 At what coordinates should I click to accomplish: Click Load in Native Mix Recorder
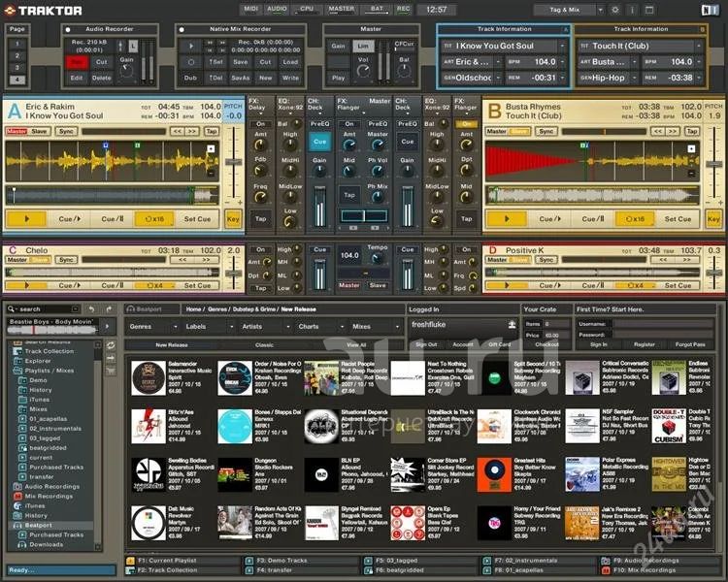tap(290, 62)
